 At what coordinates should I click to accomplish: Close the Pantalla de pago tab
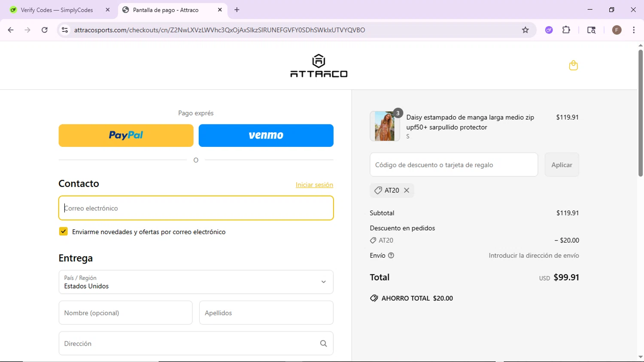click(220, 10)
